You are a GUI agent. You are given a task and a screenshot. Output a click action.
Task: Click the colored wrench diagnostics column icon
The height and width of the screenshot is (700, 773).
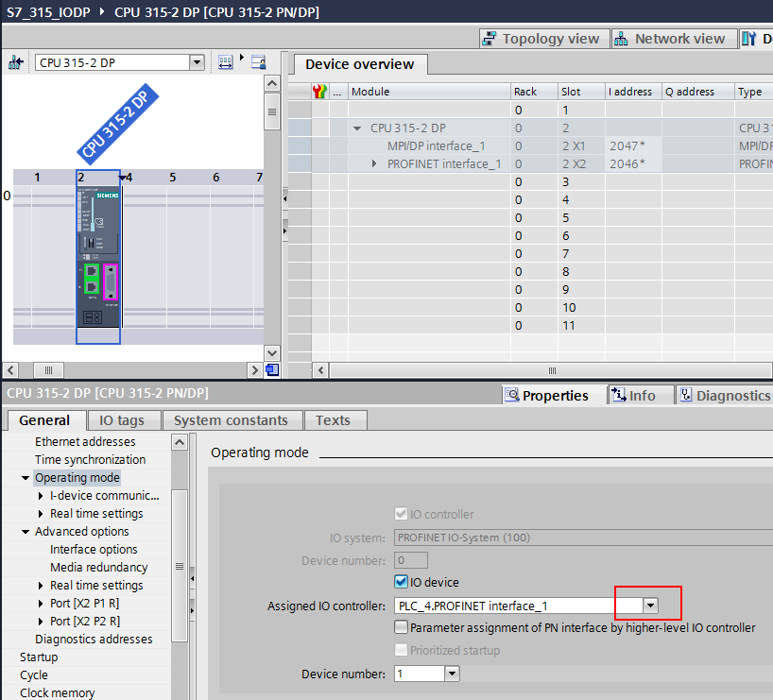tap(319, 92)
